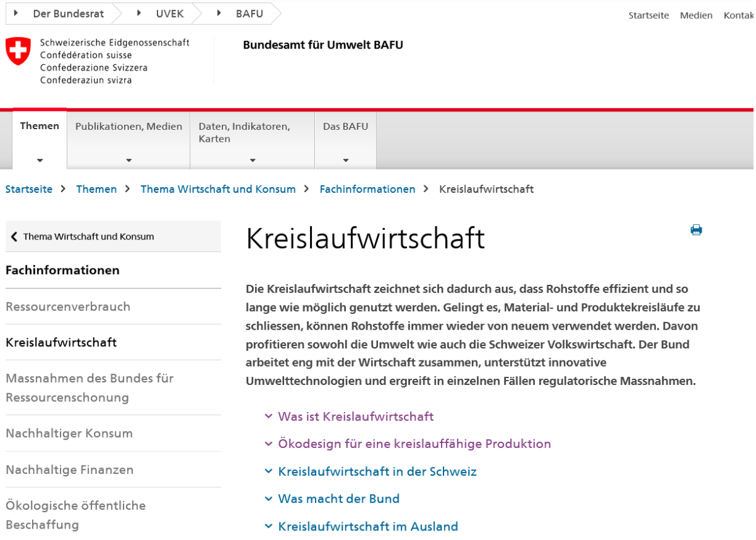Open Nachhaltiger Konsum sidebar entry
This screenshot has height=540, width=756.
[69, 434]
